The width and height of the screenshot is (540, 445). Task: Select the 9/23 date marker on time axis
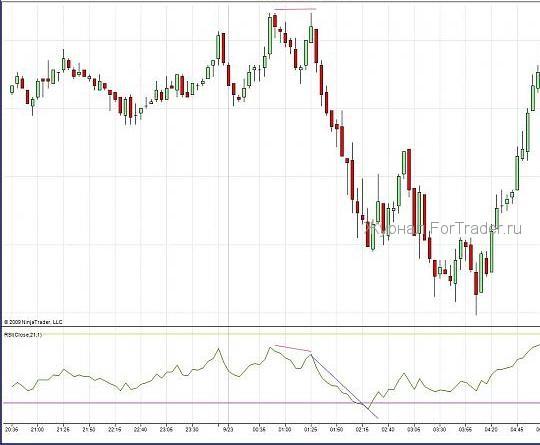228,430
